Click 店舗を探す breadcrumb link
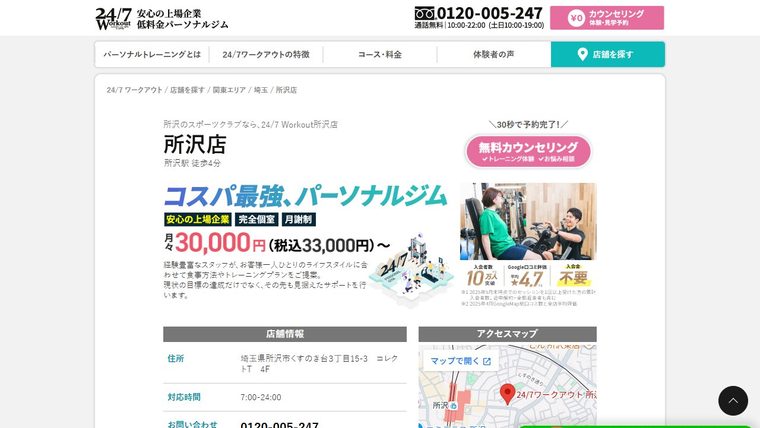This screenshot has height=428, width=760. click(x=187, y=90)
